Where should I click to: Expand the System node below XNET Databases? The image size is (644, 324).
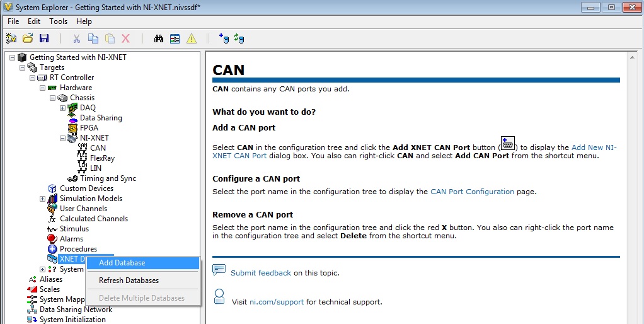tap(42, 269)
